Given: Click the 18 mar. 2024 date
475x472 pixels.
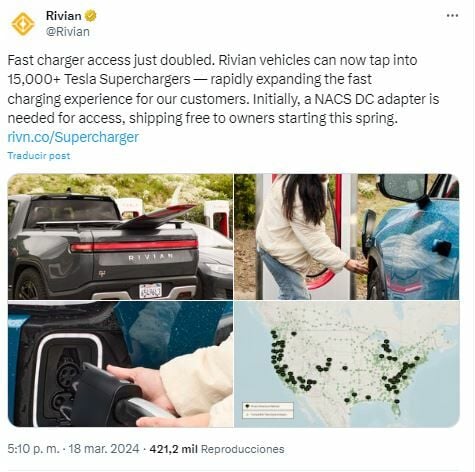Looking at the screenshot, I should tap(104, 449).
